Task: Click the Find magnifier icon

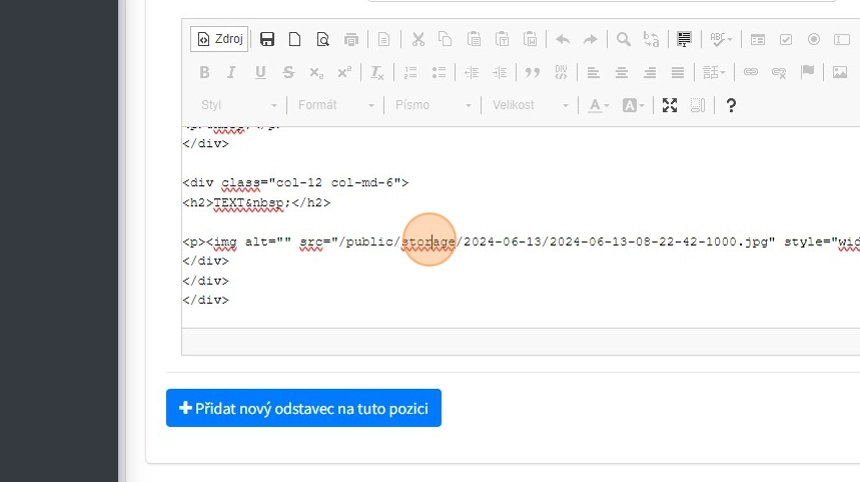Action: pos(623,39)
